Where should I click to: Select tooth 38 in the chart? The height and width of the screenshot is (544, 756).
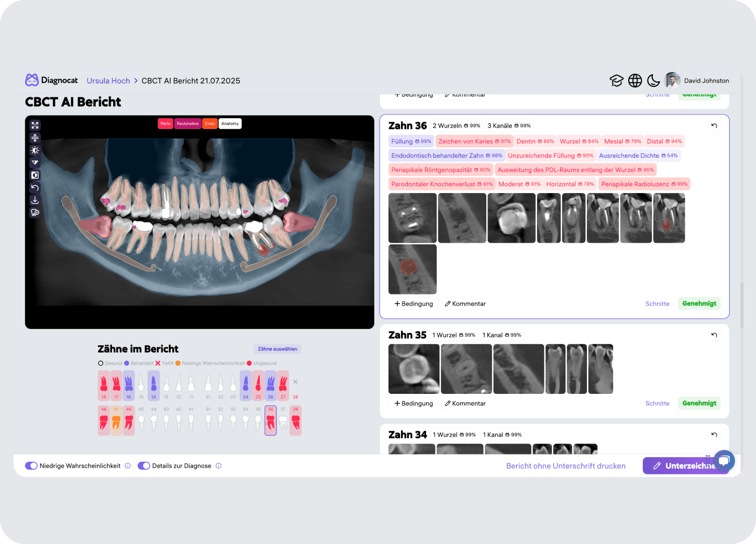(x=296, y=421)
